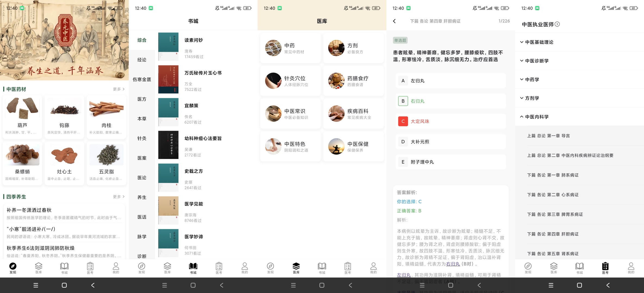Select answer option E 附子理中丸
This screenshot has height=293, width=644.
(451, 162)
